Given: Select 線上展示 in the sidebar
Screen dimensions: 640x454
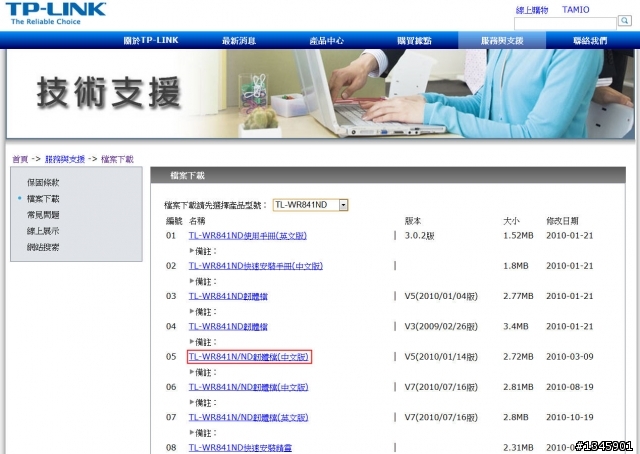Looking at the screenshot, I should [x=43, y=231].
